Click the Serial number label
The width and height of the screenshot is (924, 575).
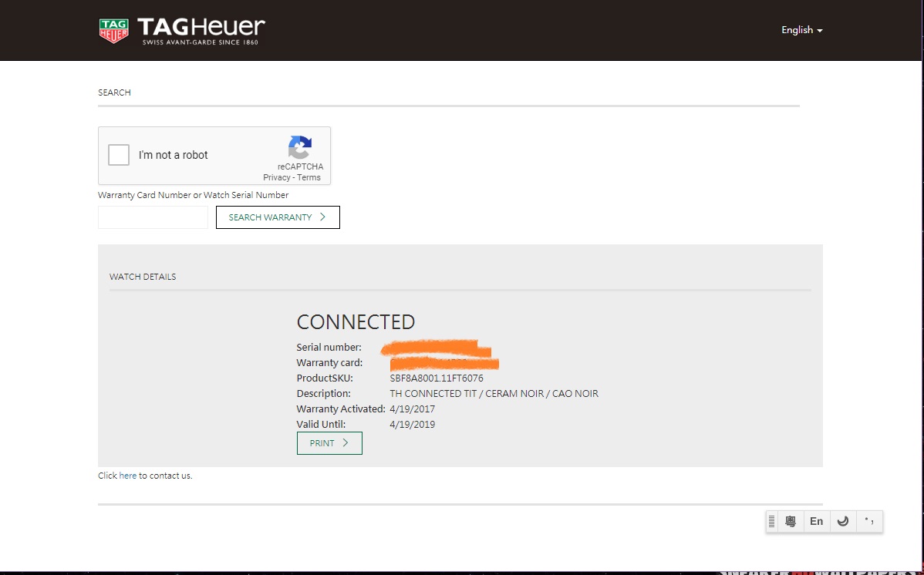point(329,348)
